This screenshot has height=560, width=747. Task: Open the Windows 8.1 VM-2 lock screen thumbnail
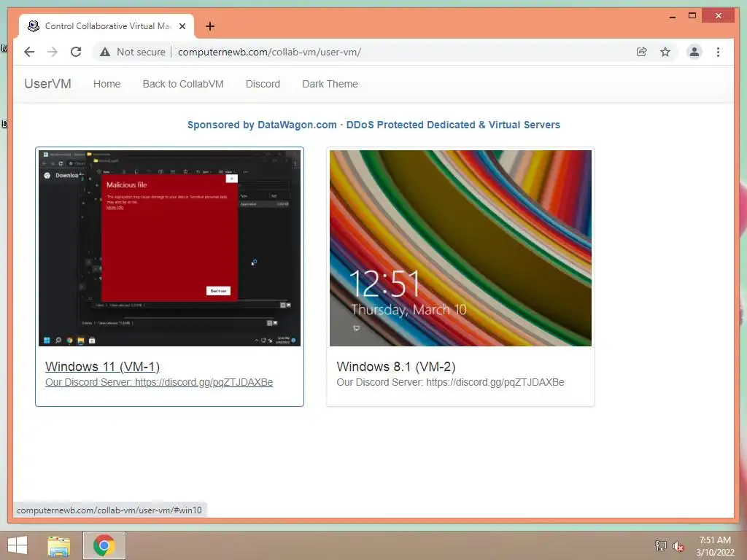[x=461, y=248]
